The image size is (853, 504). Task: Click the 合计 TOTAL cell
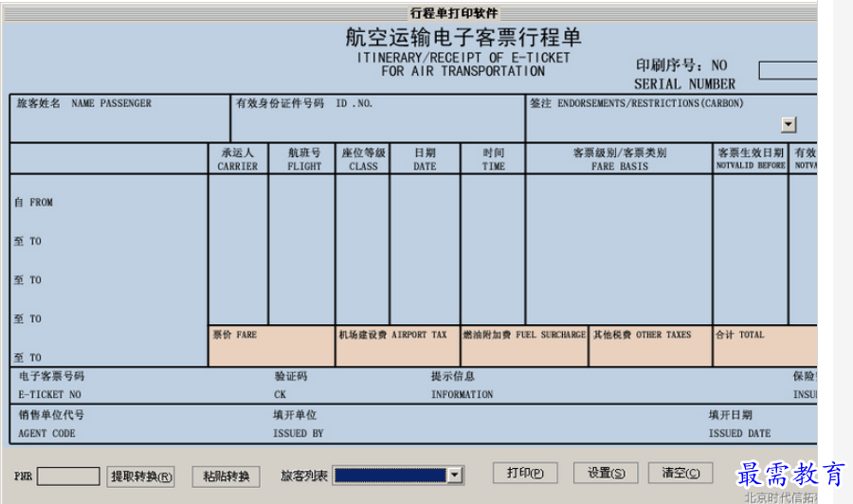(766, 346)
